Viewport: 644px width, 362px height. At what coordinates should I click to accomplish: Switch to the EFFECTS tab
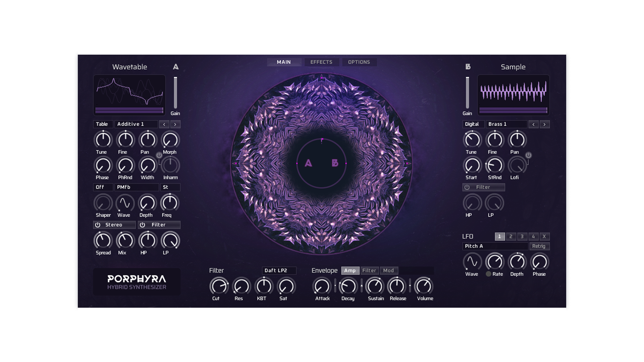pos(321,62)
